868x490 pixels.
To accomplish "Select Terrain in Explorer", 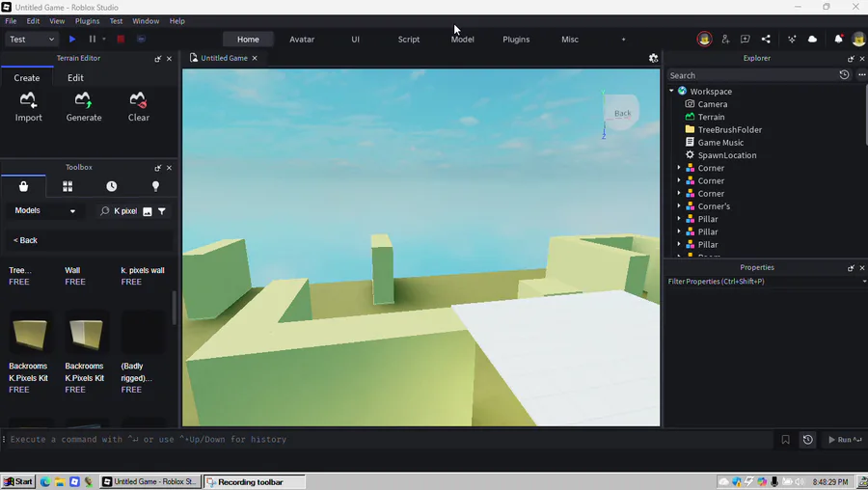I will pos(711,117).
